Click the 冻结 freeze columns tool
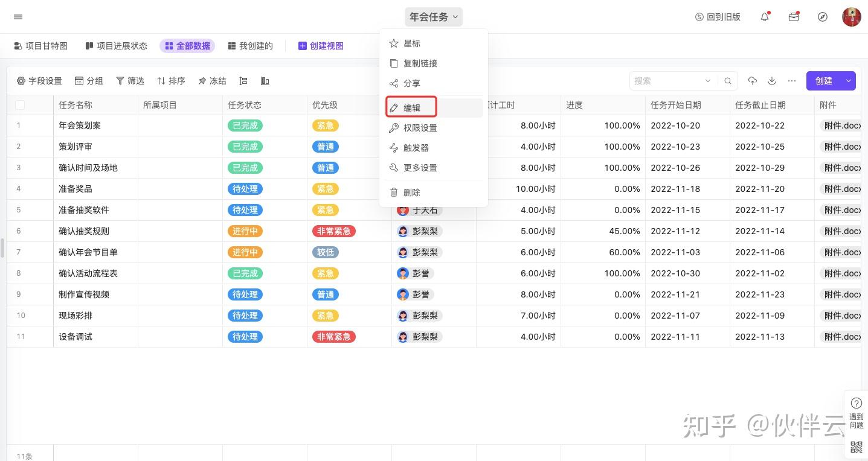 click(212, 81)
